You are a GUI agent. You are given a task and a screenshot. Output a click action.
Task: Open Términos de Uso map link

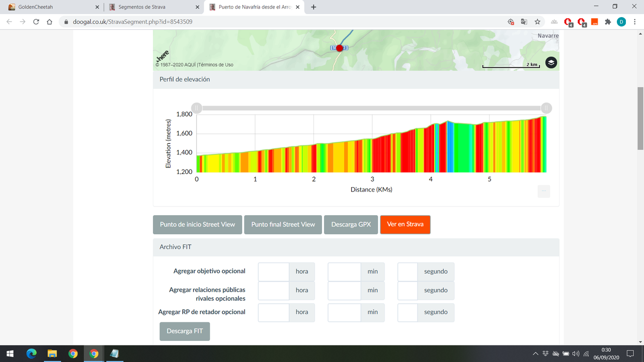[x=216, y=65]
